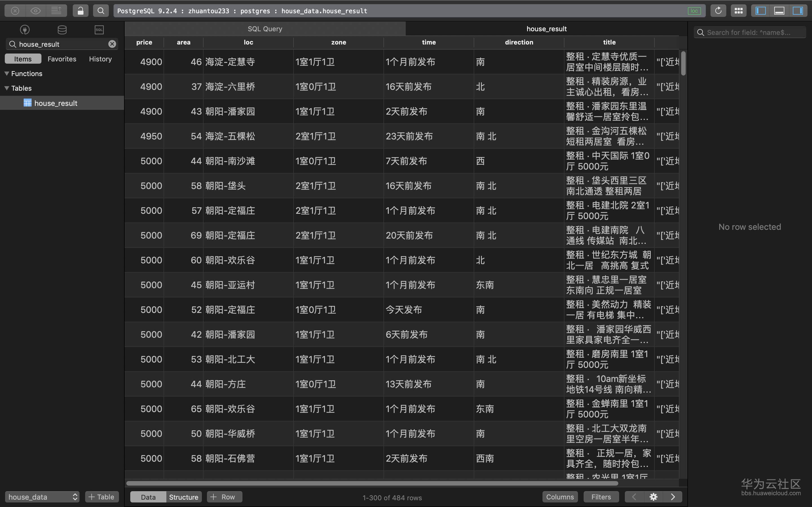The image size is (812, 507).
Task: Click the unlock padlock icon
Action: point(80,10)
